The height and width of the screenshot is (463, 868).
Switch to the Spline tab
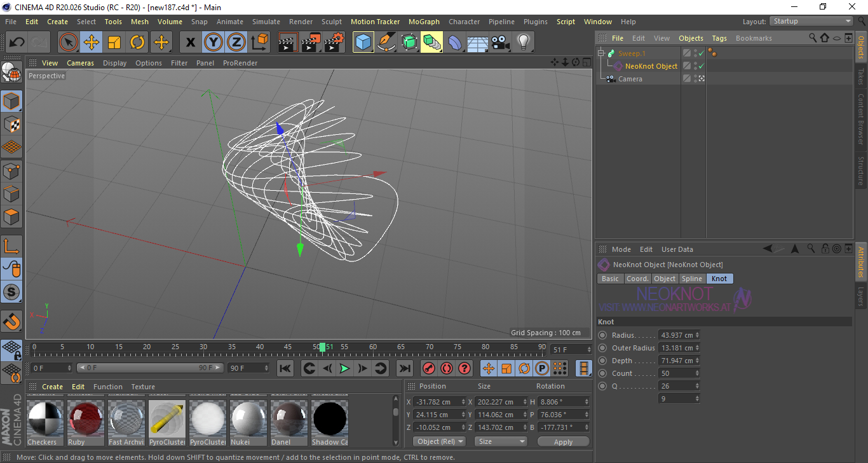(x=692, y=279)
